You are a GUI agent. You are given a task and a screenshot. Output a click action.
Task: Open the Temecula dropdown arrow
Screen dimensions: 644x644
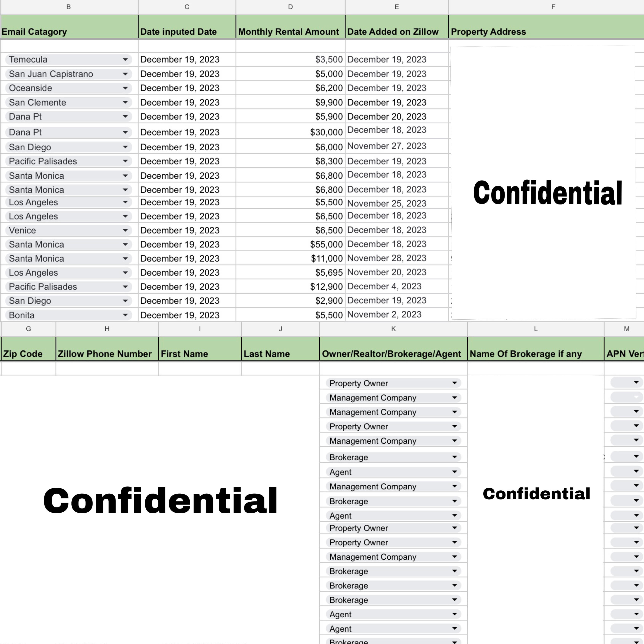click(125, 60)
